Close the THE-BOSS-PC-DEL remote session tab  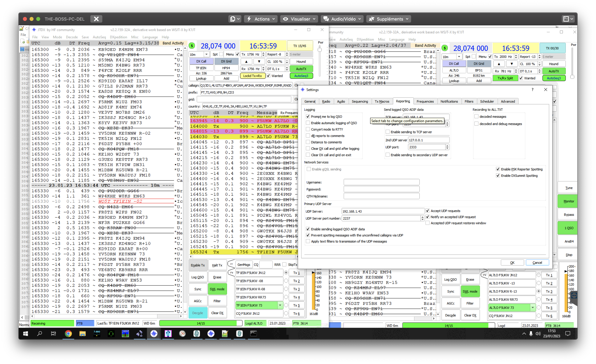96,19
